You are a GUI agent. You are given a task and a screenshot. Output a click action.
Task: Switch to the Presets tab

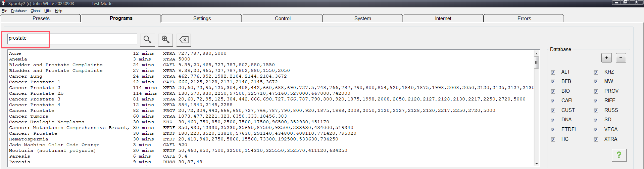(41, 18)
